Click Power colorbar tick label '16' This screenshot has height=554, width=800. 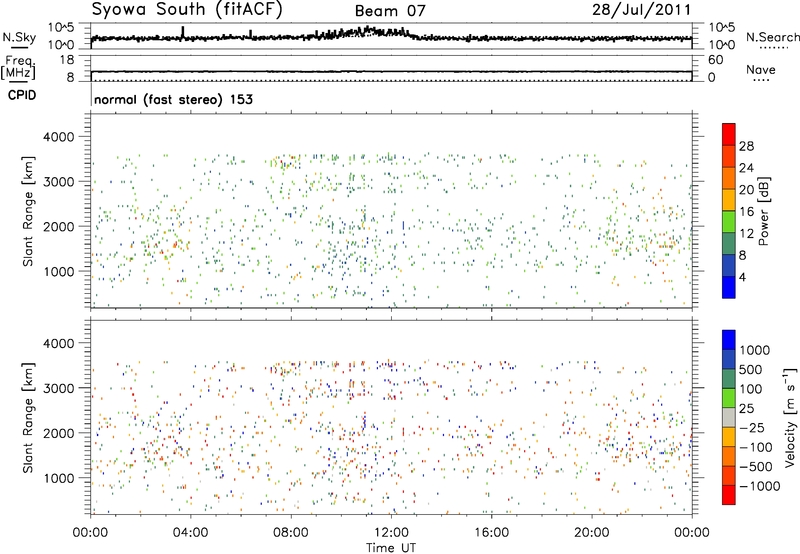coord(746,211)
